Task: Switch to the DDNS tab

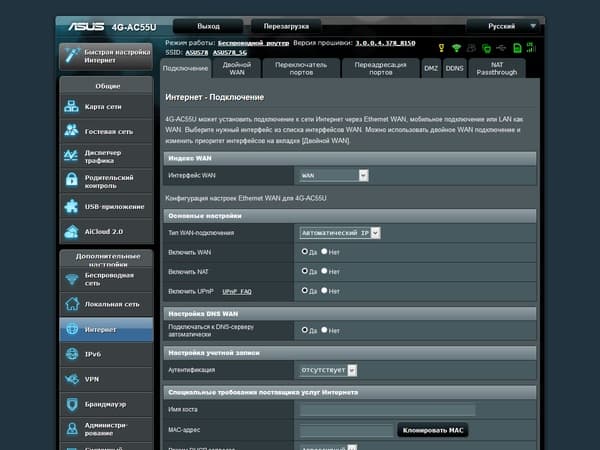Action: pyautogui.click(x=455, y=68)
